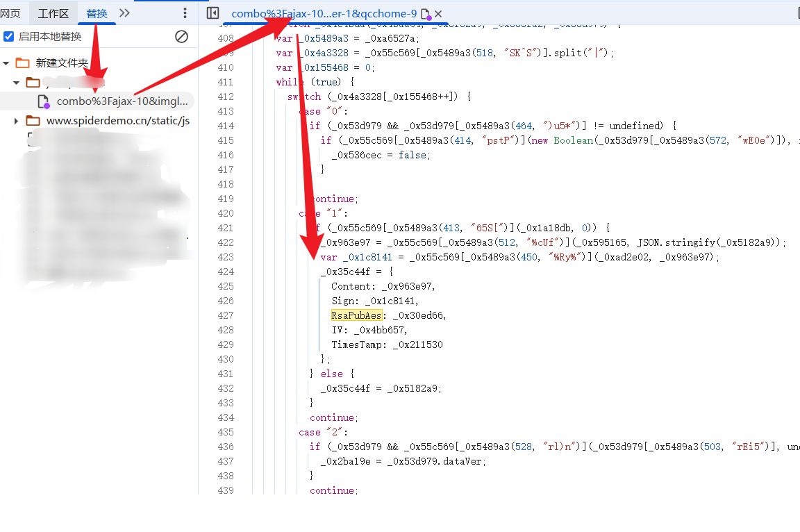Screen dimensions: 800x532
Task: Toggle 启用本地替换 checkbox
Action: 8,36
